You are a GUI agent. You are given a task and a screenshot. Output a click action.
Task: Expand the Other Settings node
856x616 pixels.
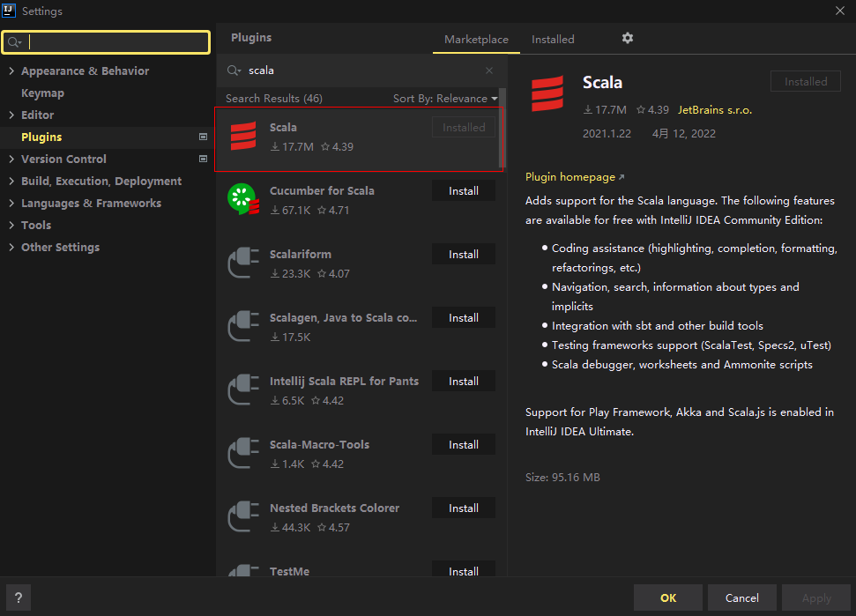click(x=11, y=247)
